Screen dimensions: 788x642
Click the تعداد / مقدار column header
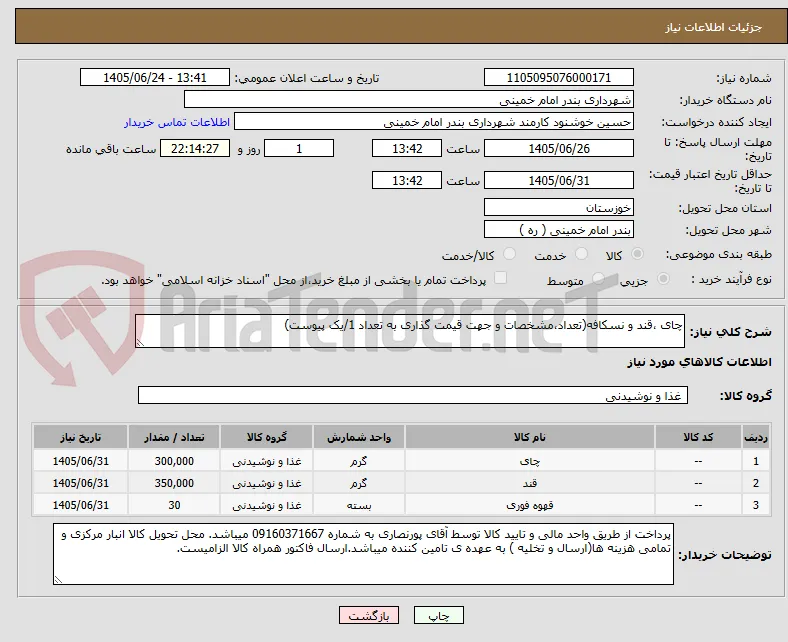[174, 437]
